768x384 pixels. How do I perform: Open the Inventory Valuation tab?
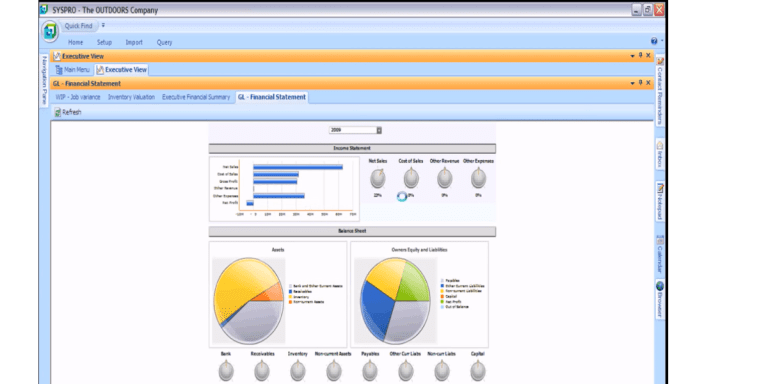pyautogui.click(x=131, y=97)
